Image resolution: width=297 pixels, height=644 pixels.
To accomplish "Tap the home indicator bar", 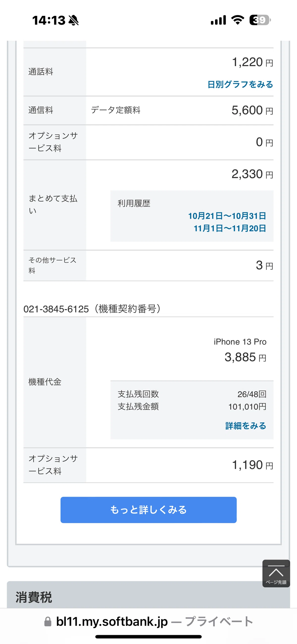I will pos(148,637).
